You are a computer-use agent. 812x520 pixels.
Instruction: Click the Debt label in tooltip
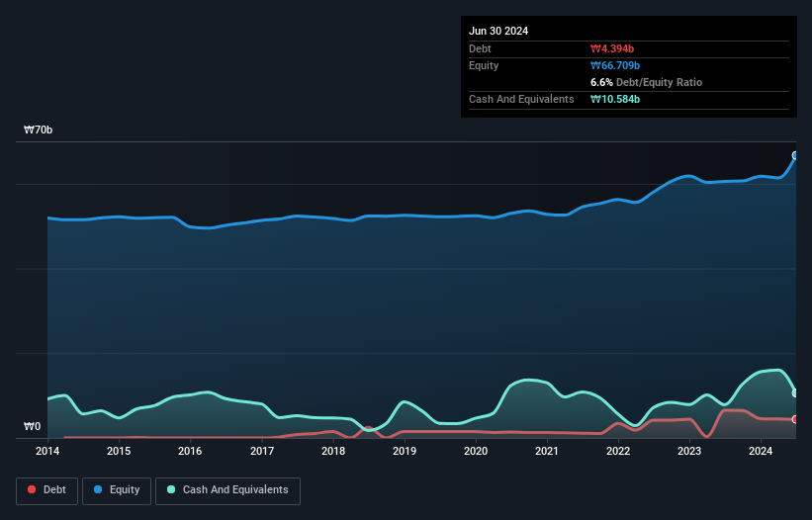480,48
